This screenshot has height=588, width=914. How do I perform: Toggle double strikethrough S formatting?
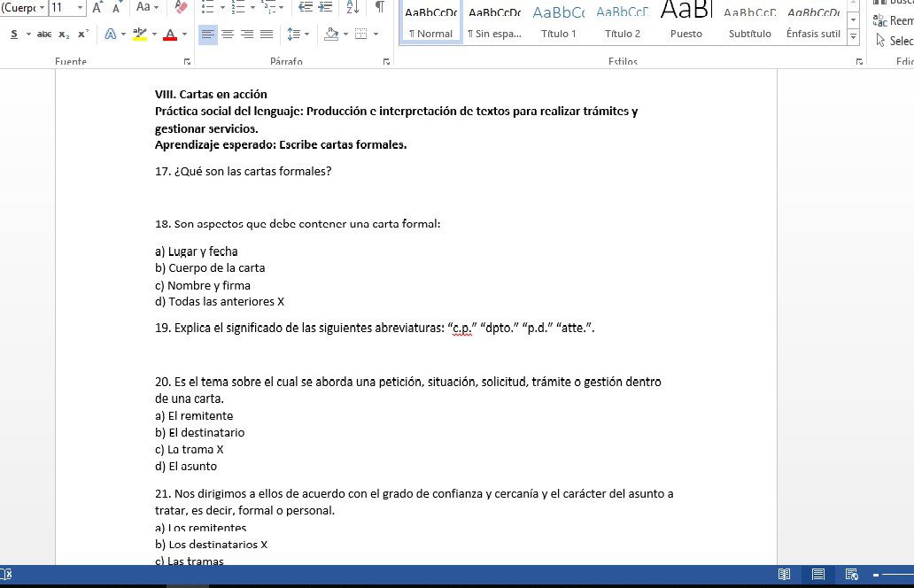14,35
